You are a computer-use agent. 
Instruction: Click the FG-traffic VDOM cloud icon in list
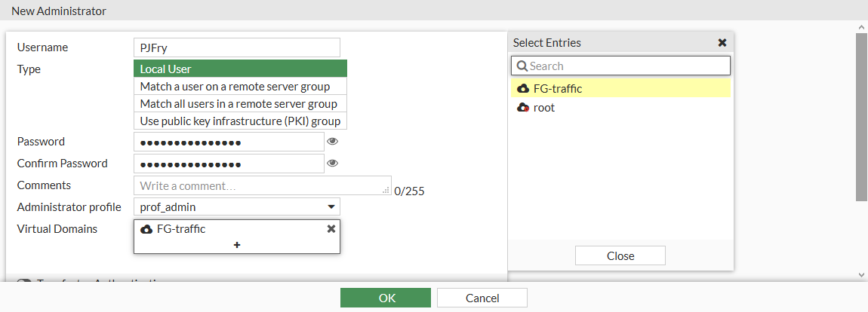click(x=522, y=89)
